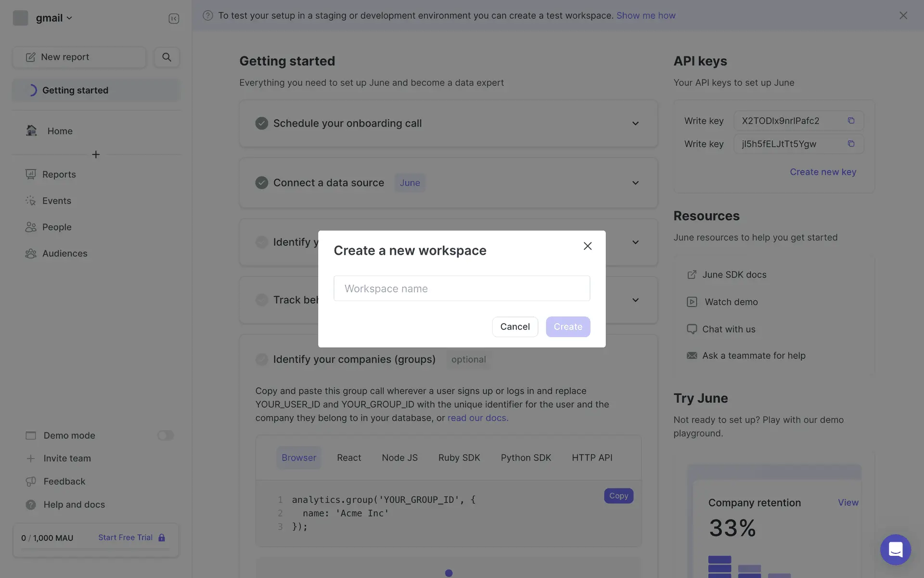Open Audiences in the sidebar
Image resolution: width=924 pixels, height=578 pixels.
64,253
